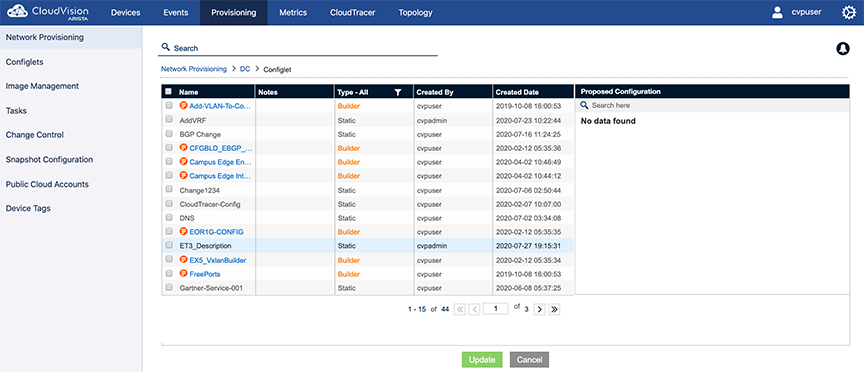This screenshot has width=864, height=372.
Task: Click the gray Cancel button
Action: click(530, 360)
